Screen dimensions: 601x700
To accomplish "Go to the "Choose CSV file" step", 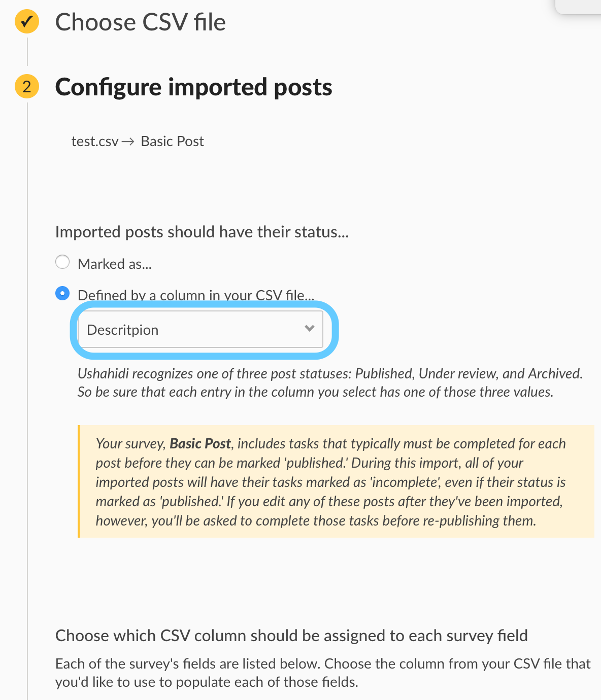I will pyautogui.click(x=140, y=22).
